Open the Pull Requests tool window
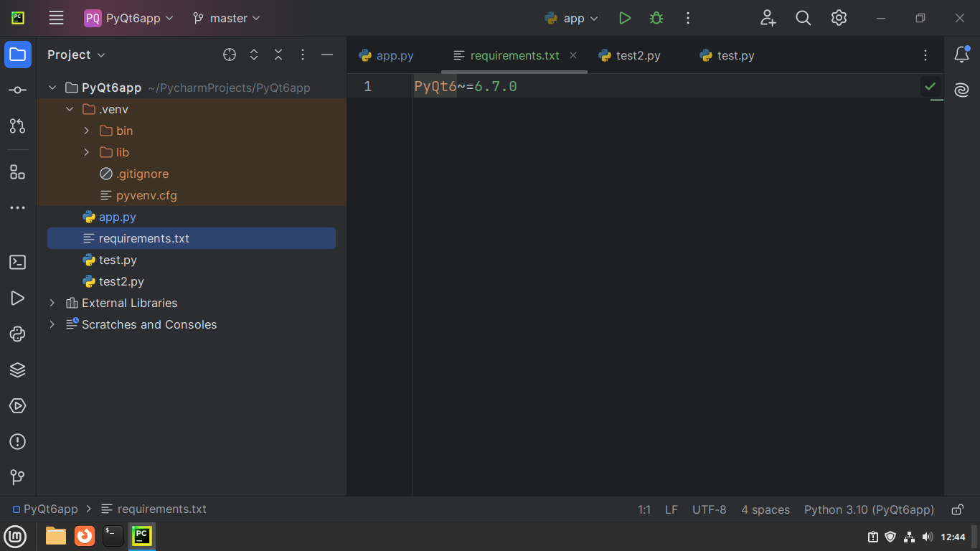Screen dimensions: 980x551 (18, 126)
